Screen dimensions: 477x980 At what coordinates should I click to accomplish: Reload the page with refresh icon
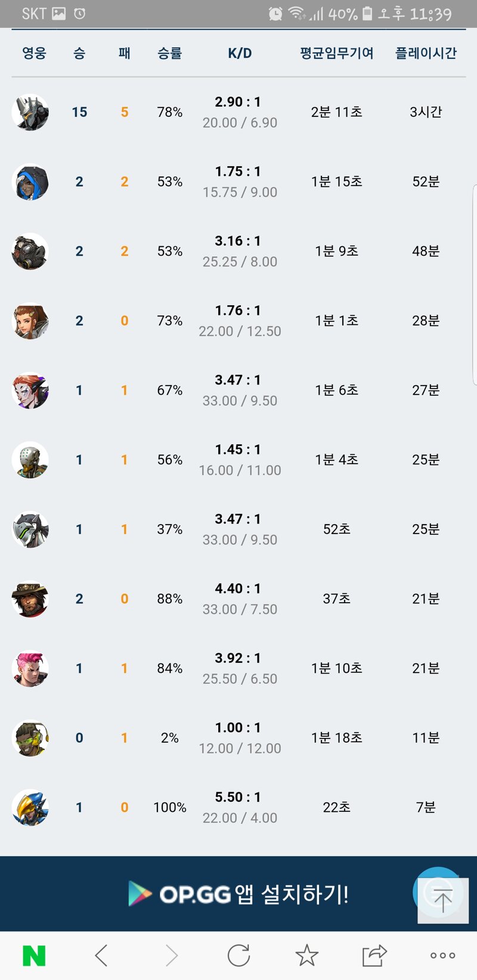pos(238,956)
